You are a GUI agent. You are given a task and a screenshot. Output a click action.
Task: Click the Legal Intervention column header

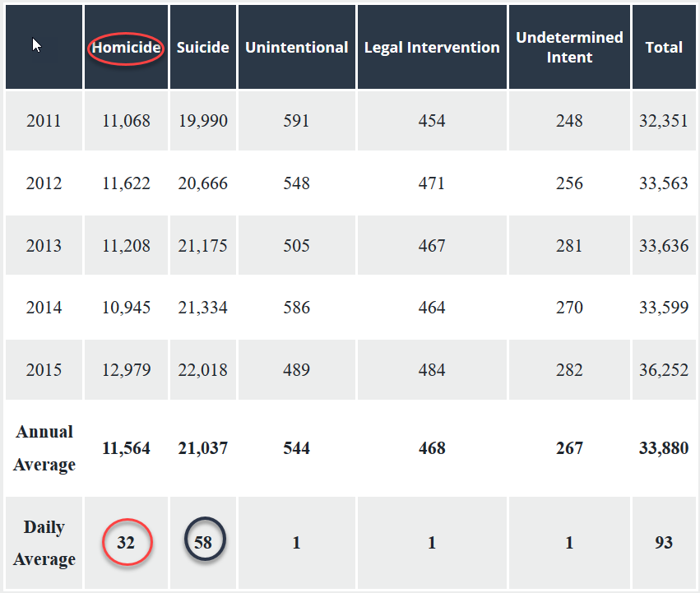pos(432,48)
